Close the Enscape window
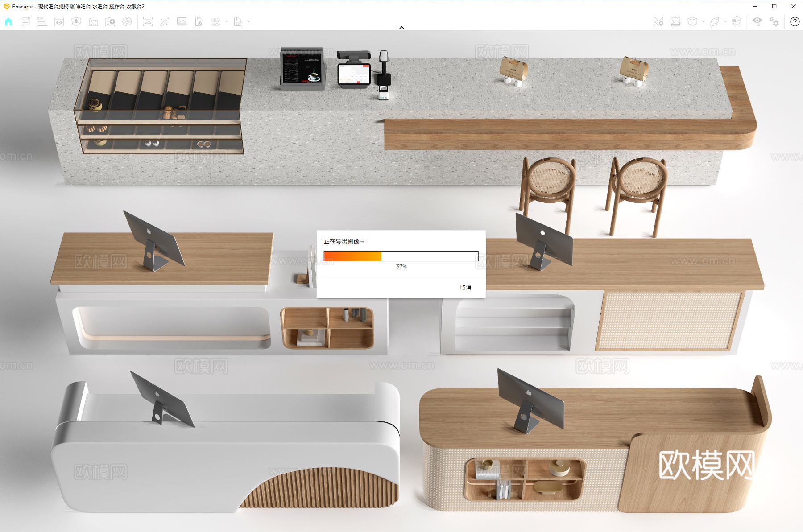Viewport: 803px width, 532px height. pos(793,6)
